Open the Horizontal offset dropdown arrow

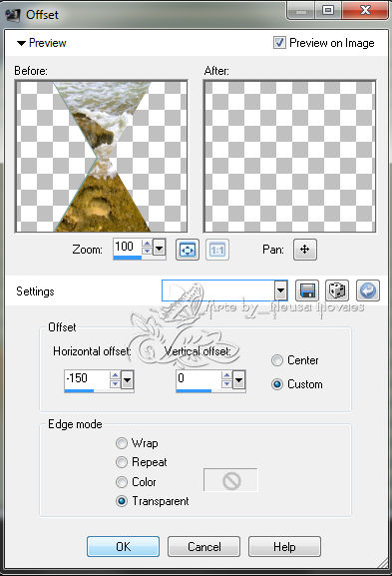click(128, 379)
